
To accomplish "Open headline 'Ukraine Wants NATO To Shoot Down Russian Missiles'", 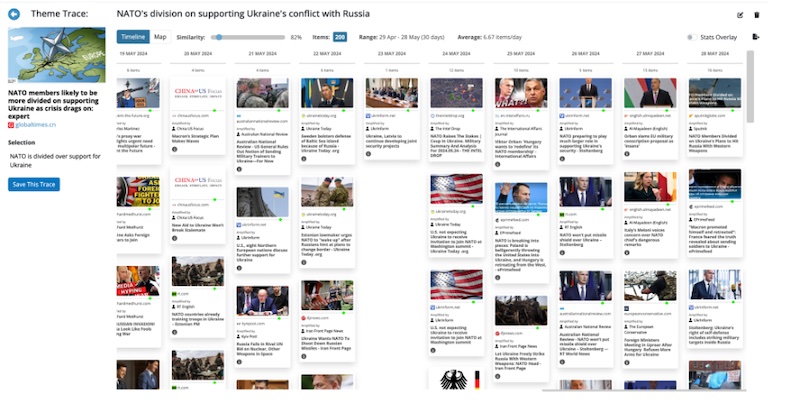I will click(x=327, y=343).
